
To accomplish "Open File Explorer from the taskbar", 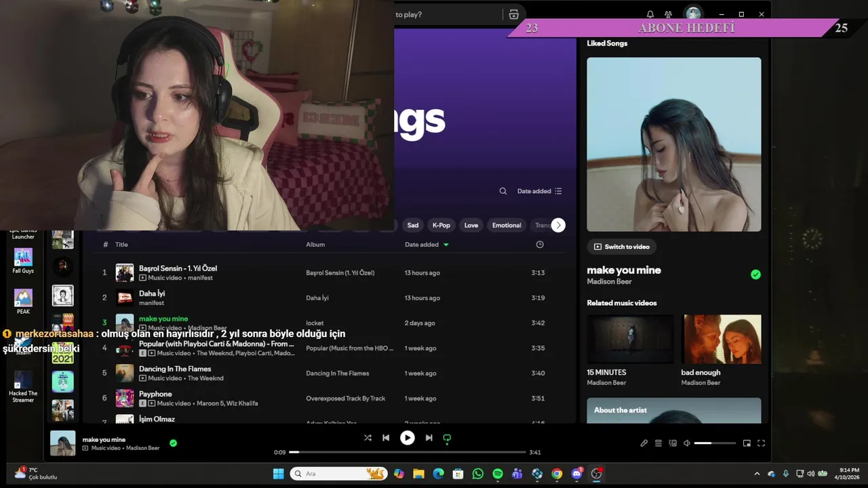I will click(x=418, y=474).
